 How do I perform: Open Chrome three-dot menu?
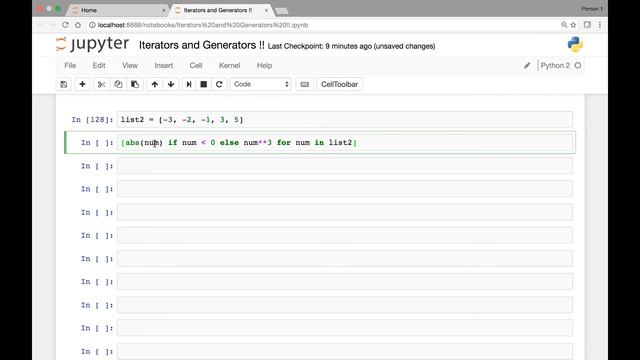click(x=600, y=25)
